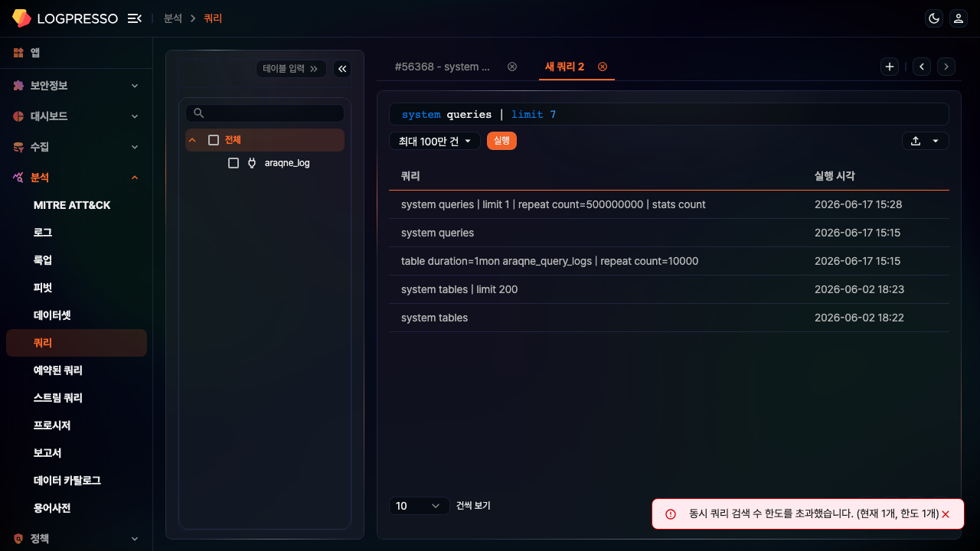980x551 pixels.
Task: Click the Logpresso logo
Action: coord(65,18)
